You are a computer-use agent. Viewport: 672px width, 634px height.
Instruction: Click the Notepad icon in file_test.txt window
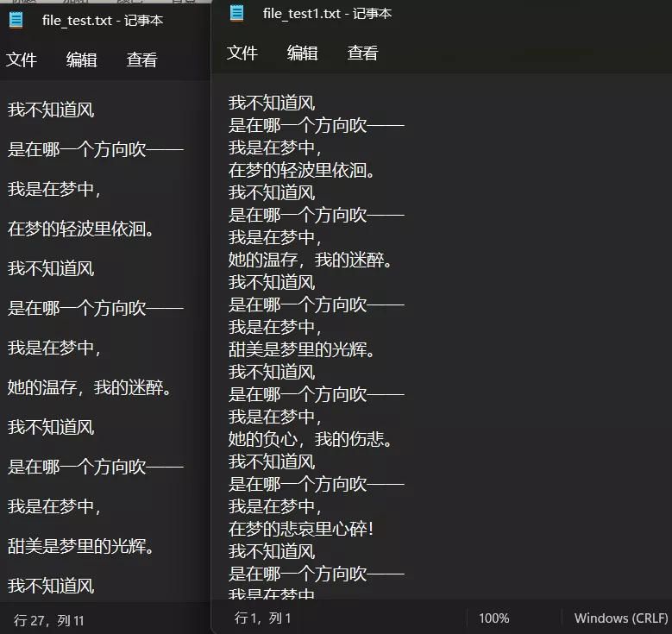[16, 20]
